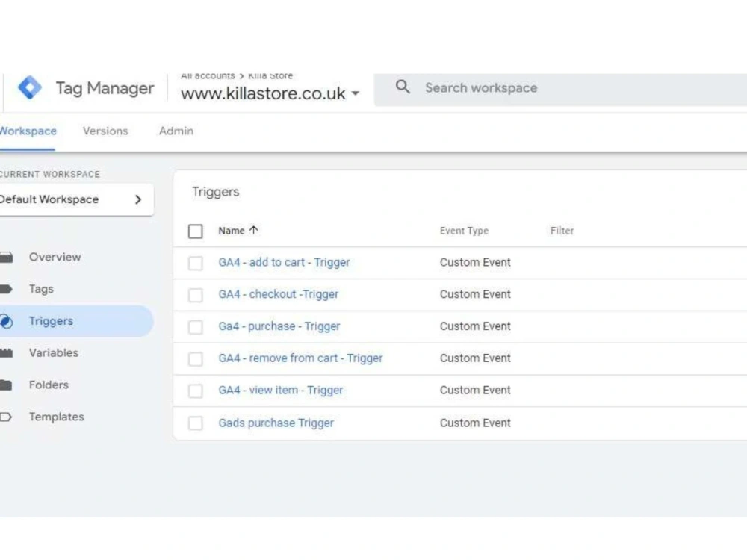Click the Overview sidebar icon
The image size is (747, 560).
pyautogui.click(x=6, y=258)
